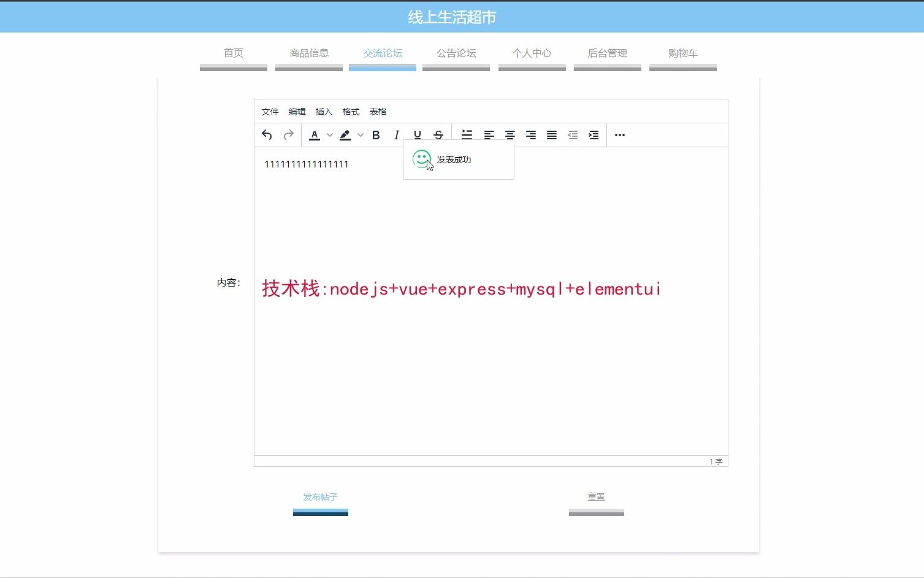Image resolution: width=924 pixels, height=578 pixels.
Task: Toggle the list formatting icon
Action: click(467, 134)
